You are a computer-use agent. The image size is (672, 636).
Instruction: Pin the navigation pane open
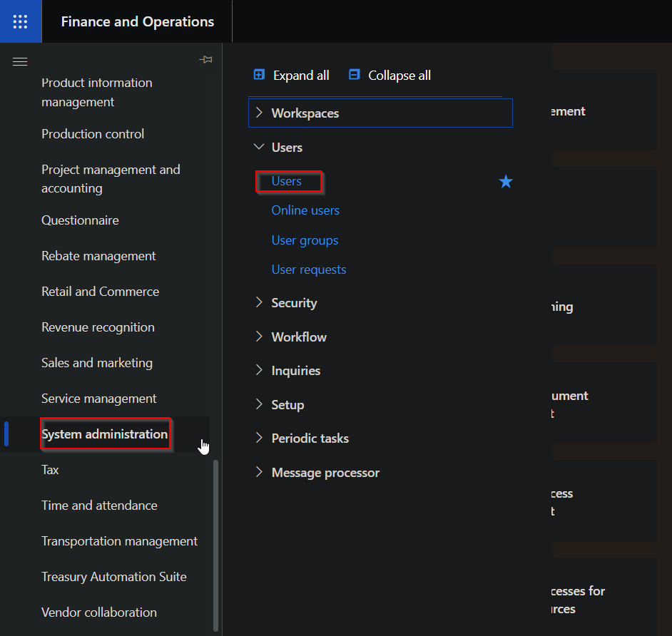(205, 59)
